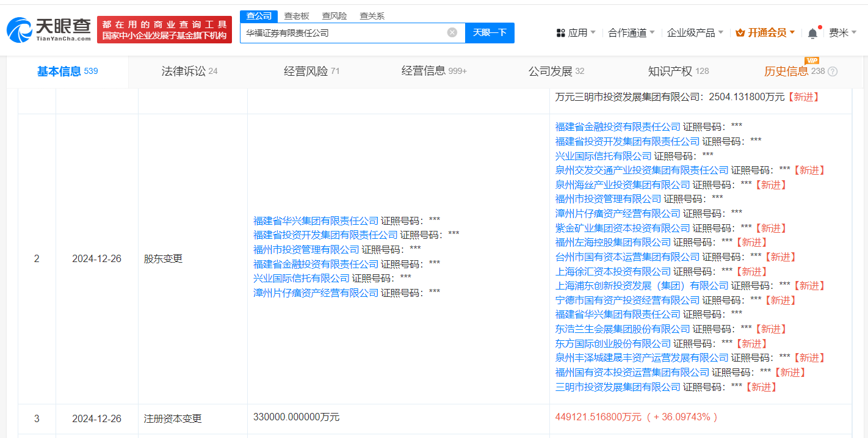868x438 pixels.
Task: Click the 天眼查 logo
Action: 49,29
